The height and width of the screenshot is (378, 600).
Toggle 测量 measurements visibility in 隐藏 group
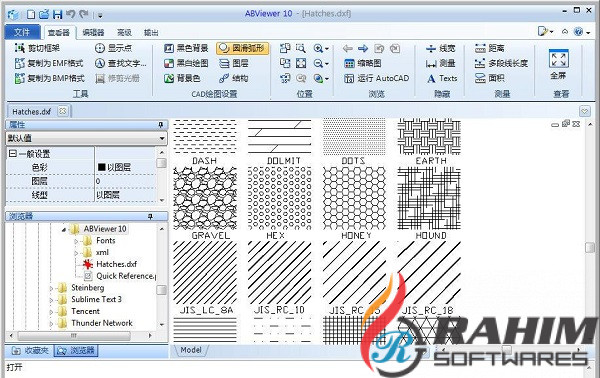(440, 63)
